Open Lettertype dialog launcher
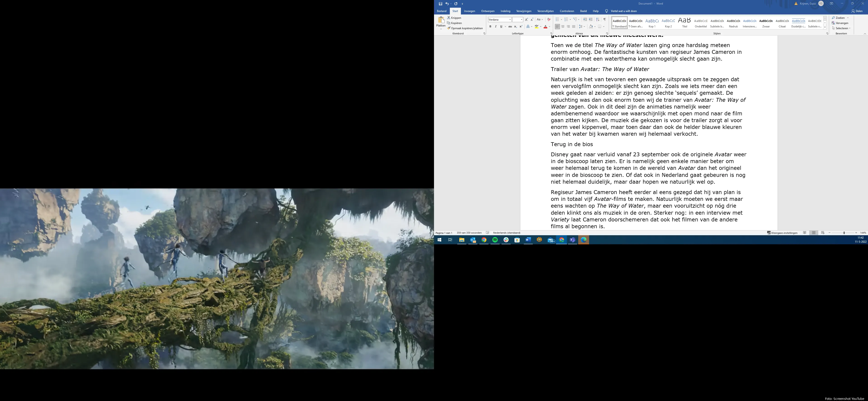This screenshot has width=868, height=401. pyautogui.click(x=551, y=33)
